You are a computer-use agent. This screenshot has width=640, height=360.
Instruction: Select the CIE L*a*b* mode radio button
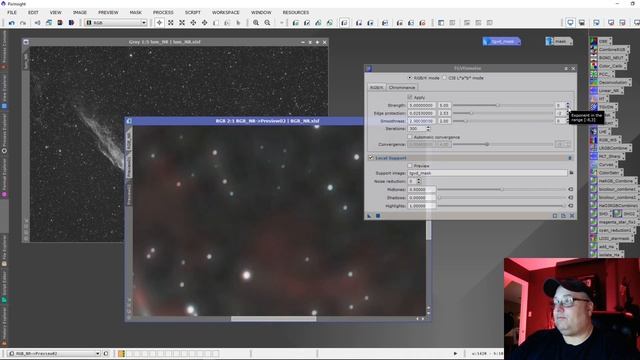pyautogui.click(x=444, y=78)
